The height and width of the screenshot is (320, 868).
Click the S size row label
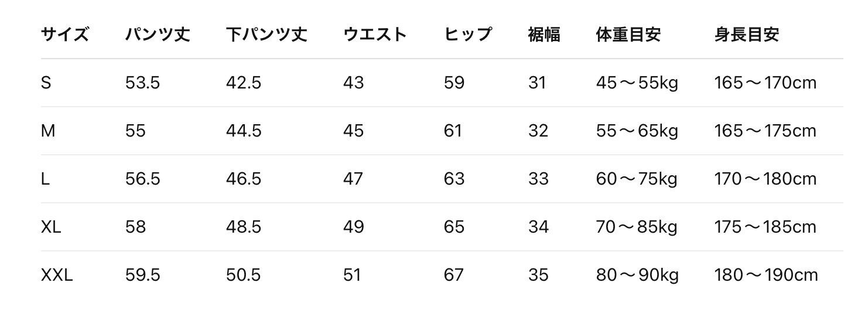(46, 83)
